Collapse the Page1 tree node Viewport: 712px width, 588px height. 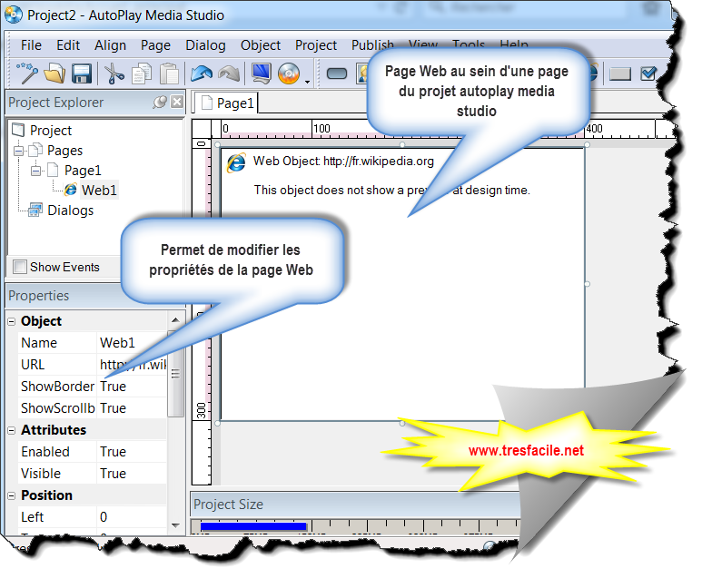(x=35, y=171)
